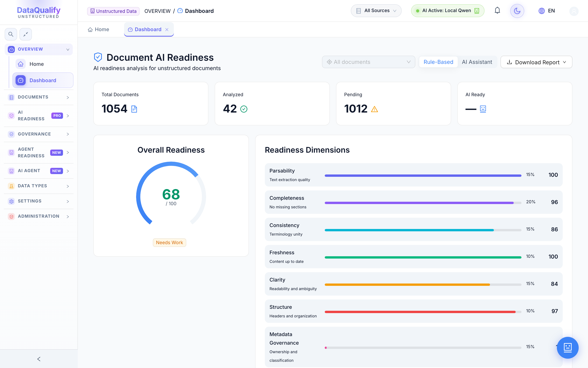Click the Clarity score value 84
This screenshot has width=588, height=368.
pyautogui.click(x=554, y=284)
